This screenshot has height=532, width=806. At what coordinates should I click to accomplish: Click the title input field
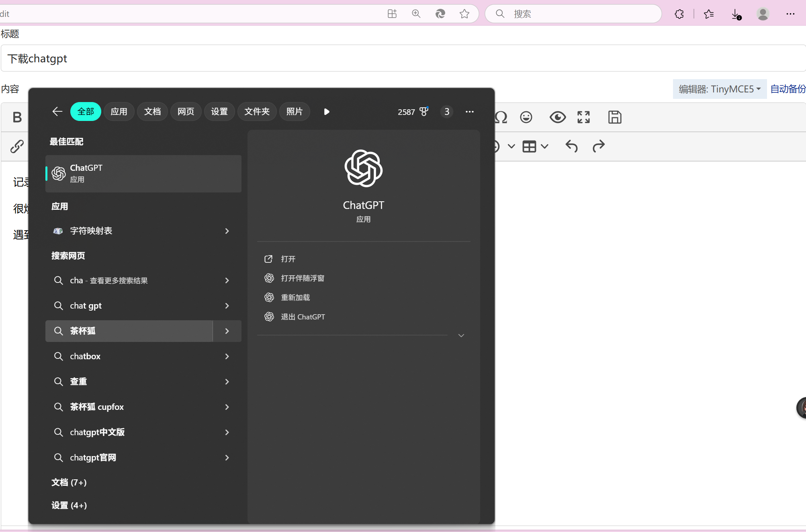(402, 59)
